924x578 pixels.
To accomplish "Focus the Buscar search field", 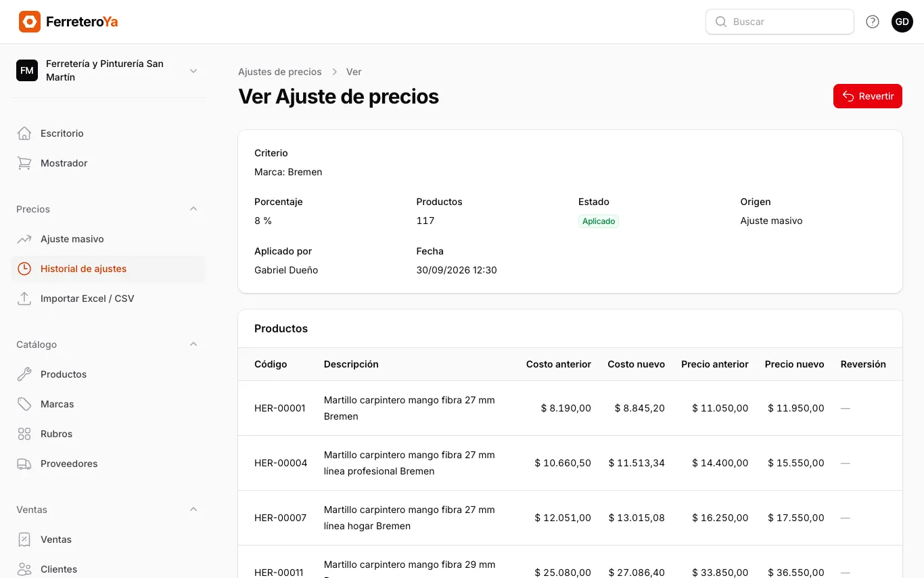I will [x=780, y=22].
